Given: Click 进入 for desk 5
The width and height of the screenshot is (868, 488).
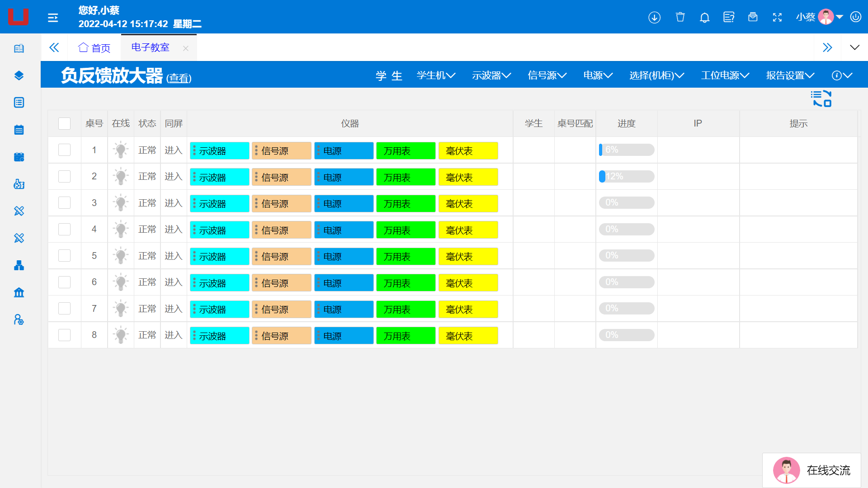Looking at the screenshot, I should (x=174, y=256).
